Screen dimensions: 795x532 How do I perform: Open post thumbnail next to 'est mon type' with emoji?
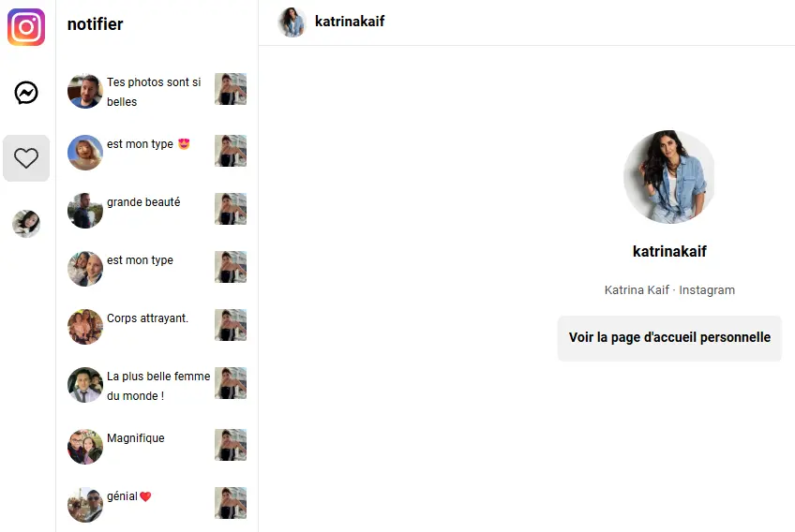pyautogui.click(x=231, y=151)
